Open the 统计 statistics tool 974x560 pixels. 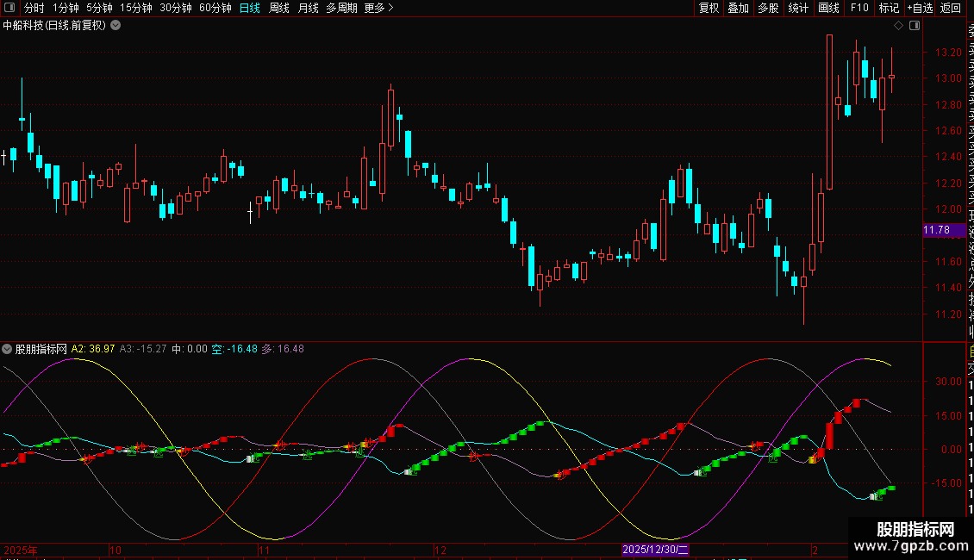pos(798,8)
